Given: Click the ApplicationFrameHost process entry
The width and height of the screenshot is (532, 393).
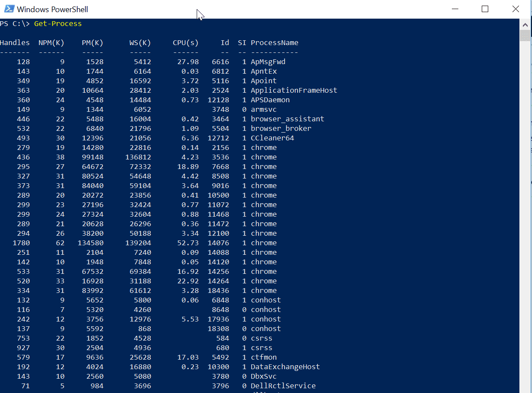Looking at the screenshot, I should (x=294, y=90).
